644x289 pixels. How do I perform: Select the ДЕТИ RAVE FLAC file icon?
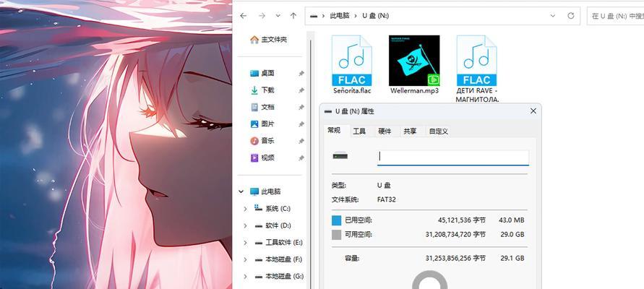point(476,61)
